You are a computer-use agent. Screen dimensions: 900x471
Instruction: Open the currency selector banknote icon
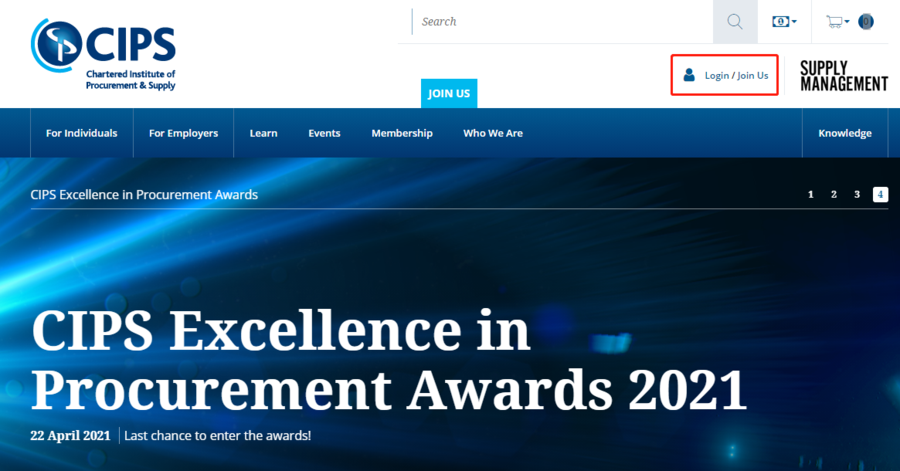(x=780, y=22)
